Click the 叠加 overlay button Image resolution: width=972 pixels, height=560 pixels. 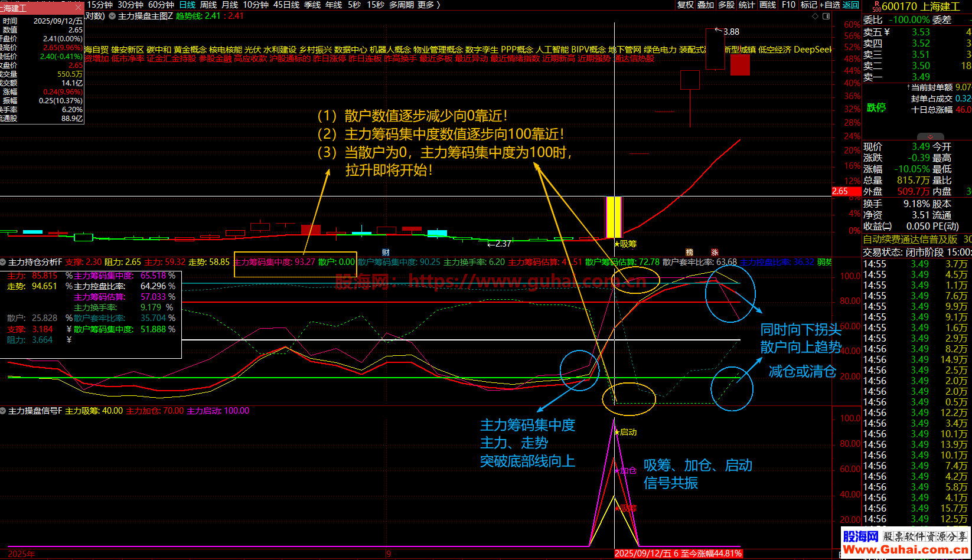(706, 5)
